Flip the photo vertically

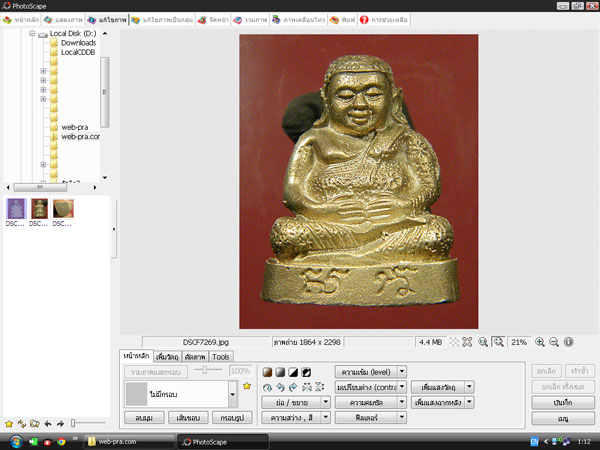[x=319, y=387]
